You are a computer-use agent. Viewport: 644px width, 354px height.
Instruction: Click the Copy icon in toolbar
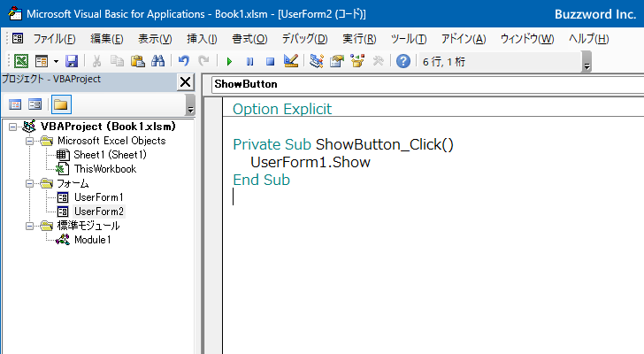click(x=118, y=61)
